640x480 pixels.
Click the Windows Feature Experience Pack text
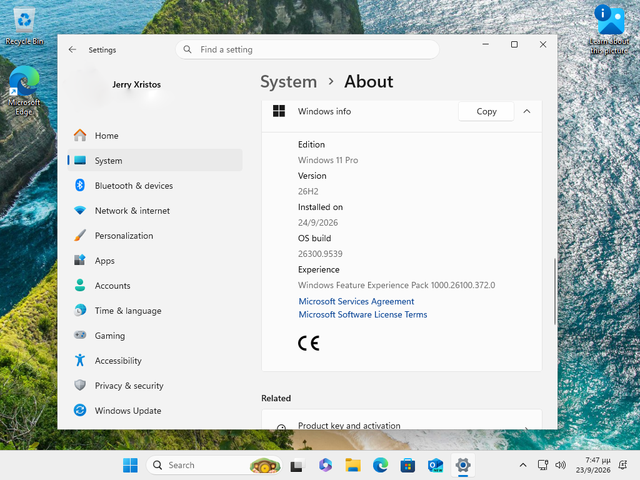(x=396, y=285)
